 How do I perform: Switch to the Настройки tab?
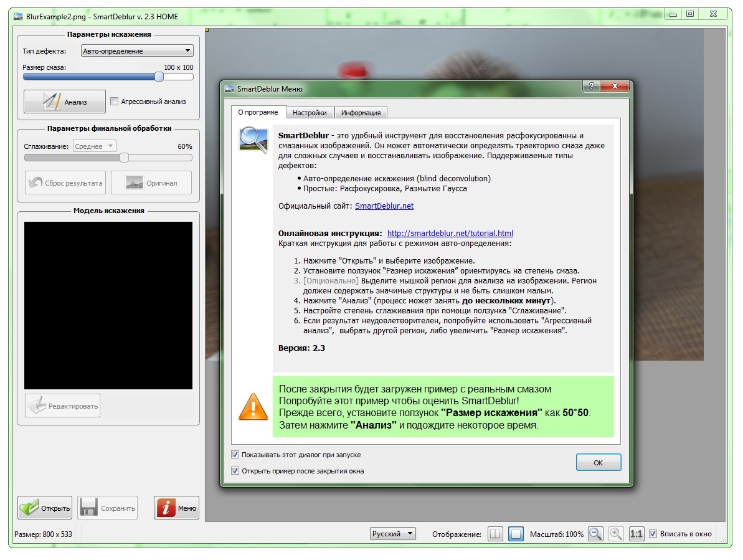310,113
